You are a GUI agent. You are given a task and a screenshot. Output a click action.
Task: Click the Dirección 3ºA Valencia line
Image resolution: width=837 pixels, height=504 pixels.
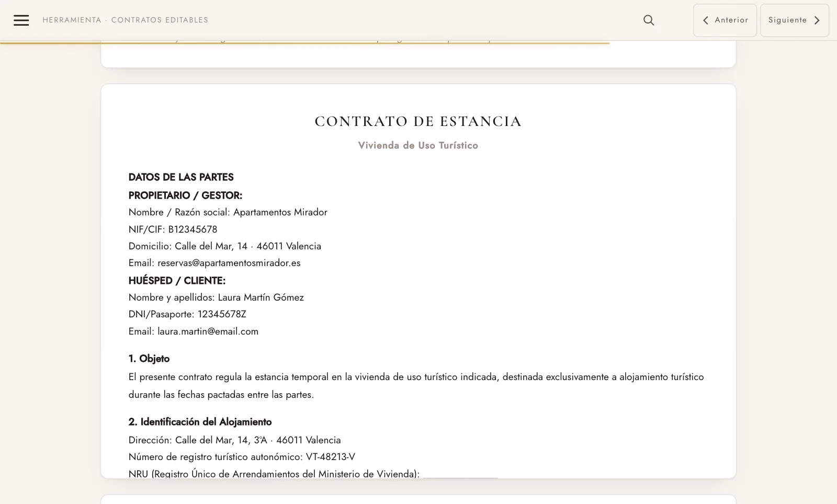click(234, 440)
